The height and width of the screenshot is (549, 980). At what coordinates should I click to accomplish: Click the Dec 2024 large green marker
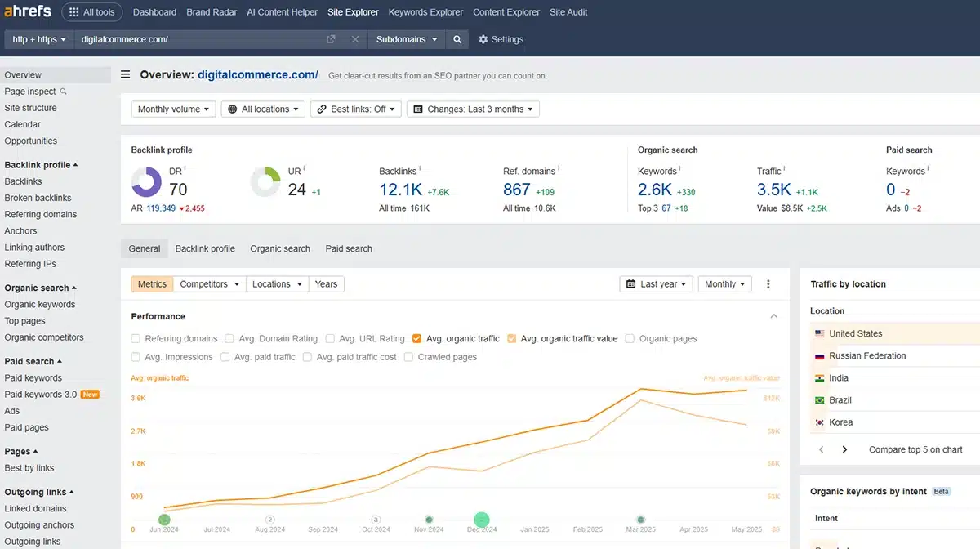[x=482, y=519]
